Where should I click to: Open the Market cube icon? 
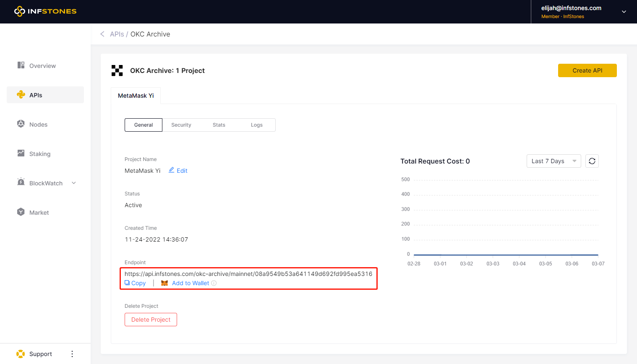(21, 212)
